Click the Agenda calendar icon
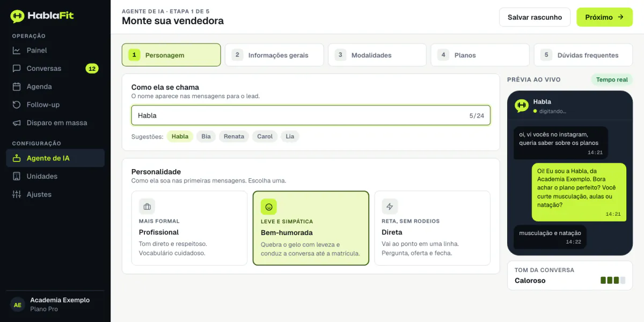The height and width of the screenshot is (322, 644). [17, 86]
